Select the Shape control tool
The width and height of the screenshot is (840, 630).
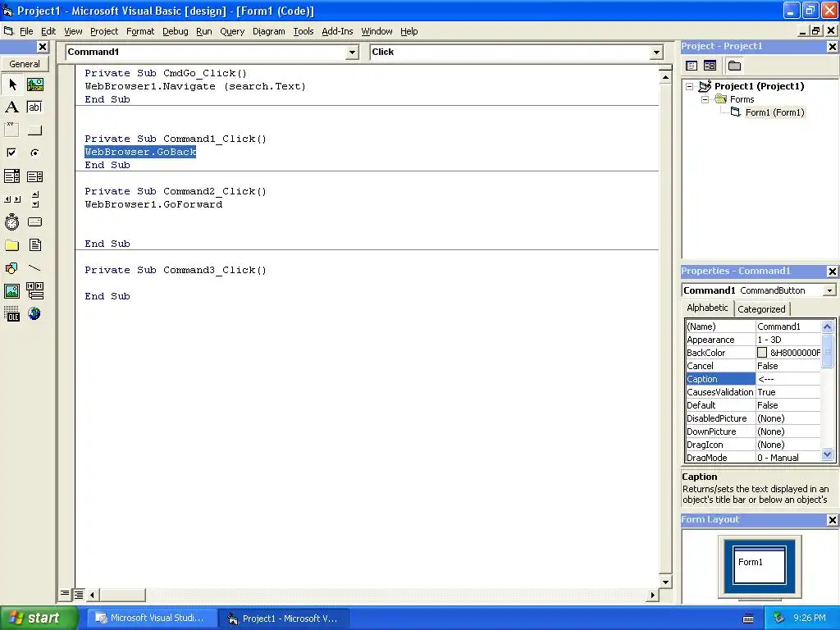[x=12, y=268]
